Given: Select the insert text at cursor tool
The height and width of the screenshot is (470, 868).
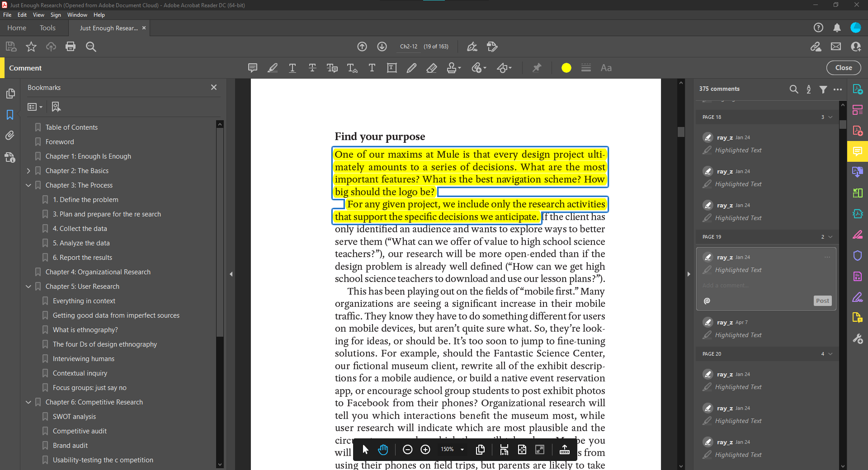Looking at the screenshot, I should pyautogui.click(x=352, y=68).
